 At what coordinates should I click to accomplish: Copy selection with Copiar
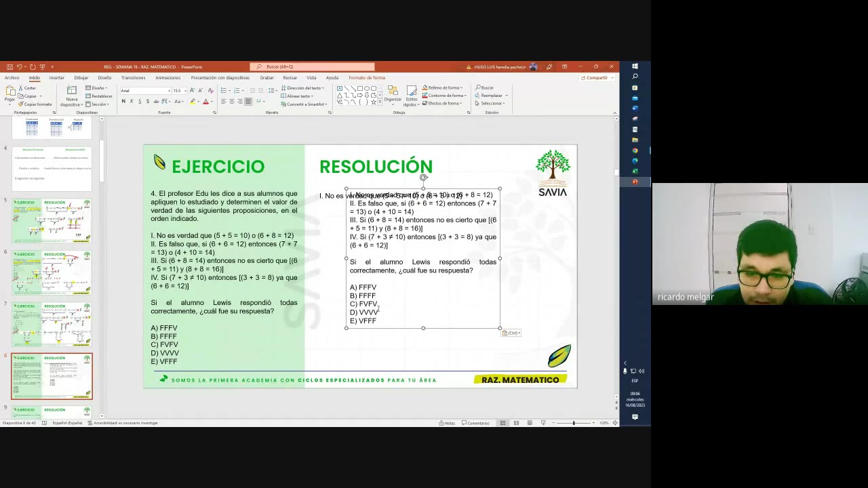27,96
